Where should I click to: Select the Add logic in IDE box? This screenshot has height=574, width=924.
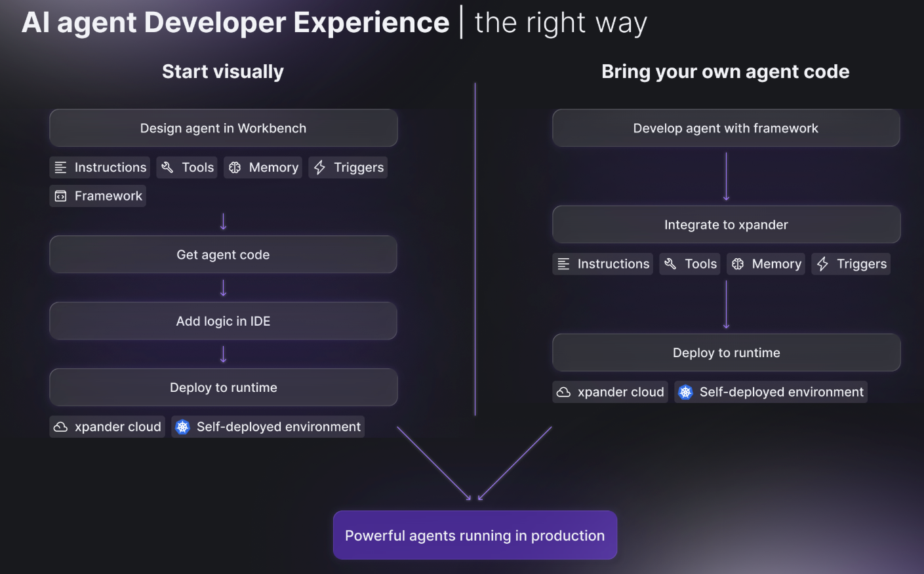point(224,321)
